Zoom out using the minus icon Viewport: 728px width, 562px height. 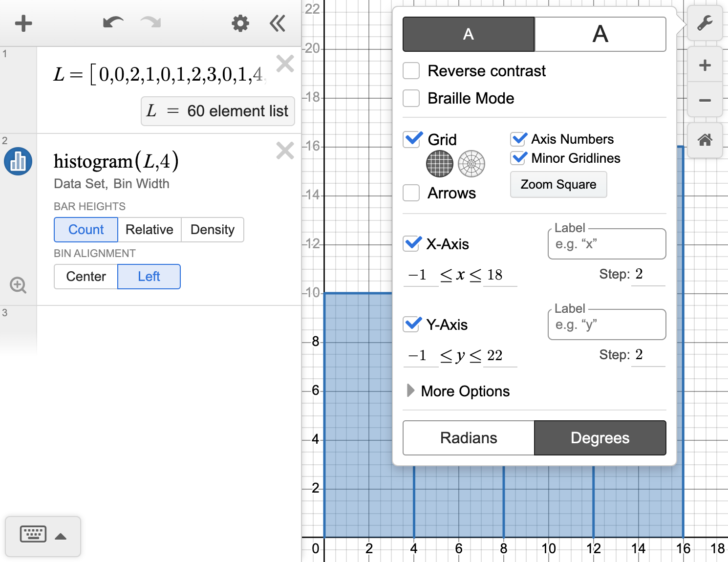click(x=705, y=100)
